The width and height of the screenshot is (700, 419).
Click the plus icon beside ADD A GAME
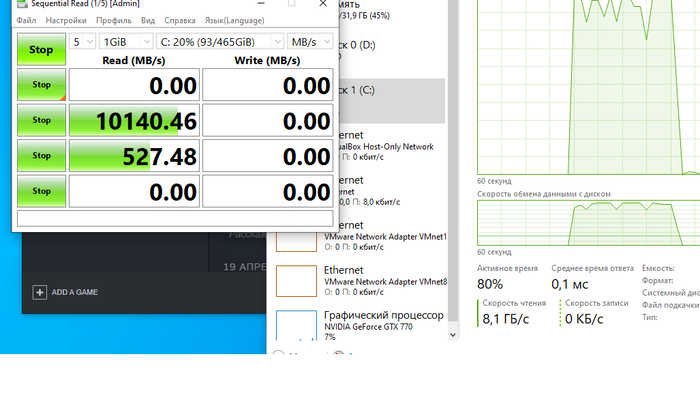40,292
